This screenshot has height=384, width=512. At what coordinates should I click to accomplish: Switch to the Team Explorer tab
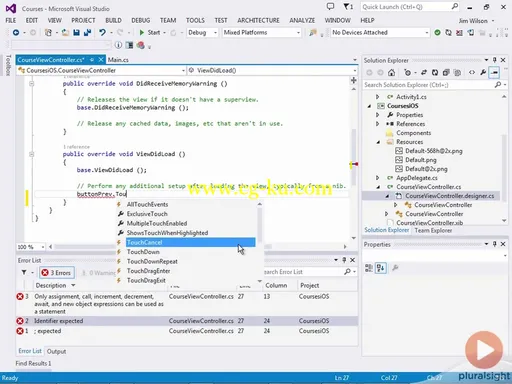(433, 230)
